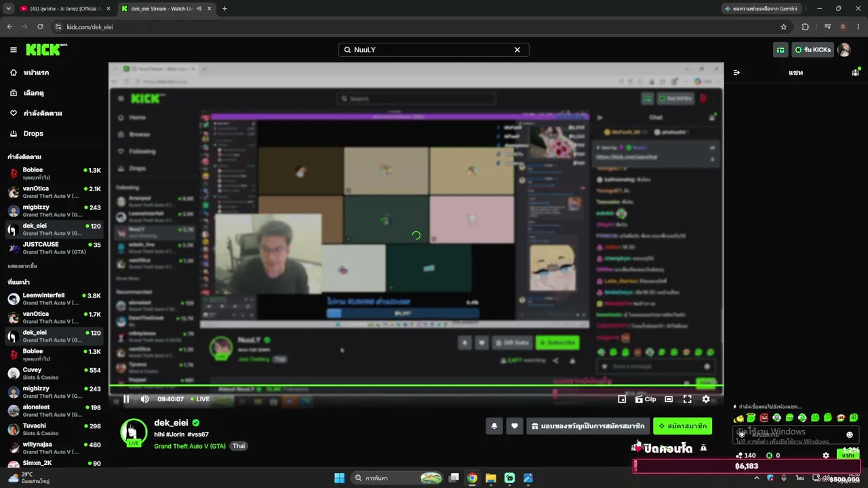Pause the live stream
Viewport: 868px width, 488px height.
126,399
